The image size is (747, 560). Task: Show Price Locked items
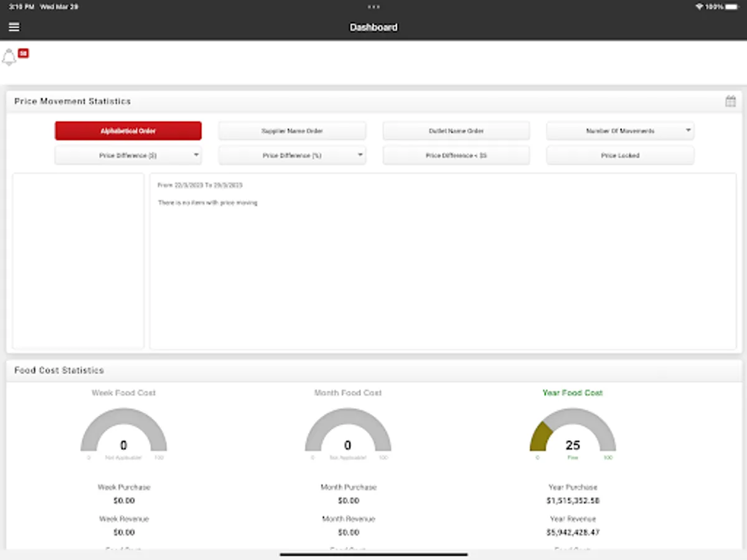[620, 156]
